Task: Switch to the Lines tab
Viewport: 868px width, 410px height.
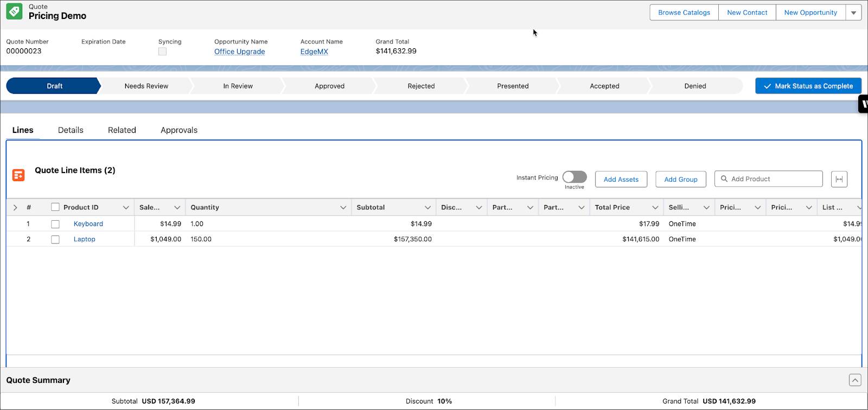Action: 23,130
